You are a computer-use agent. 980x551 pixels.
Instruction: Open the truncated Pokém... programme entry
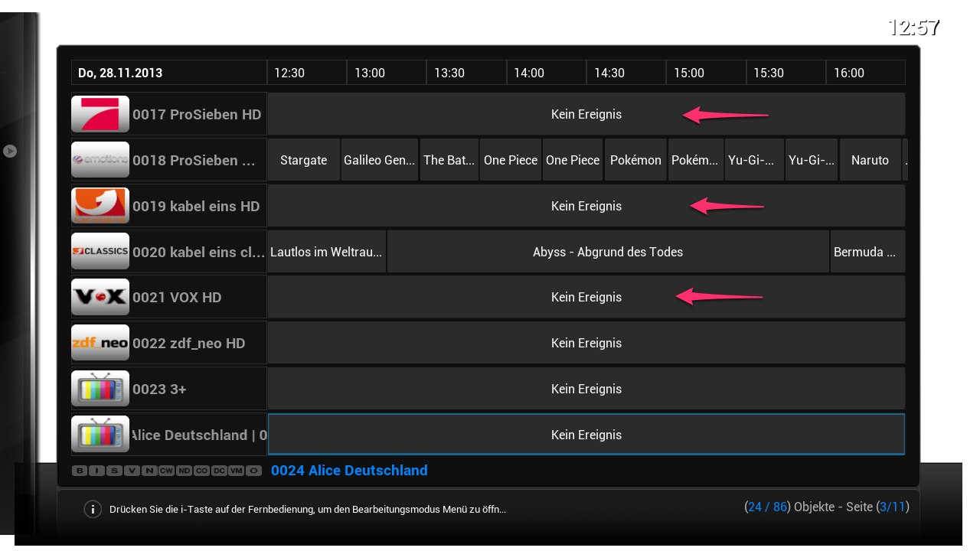[695, 160]
